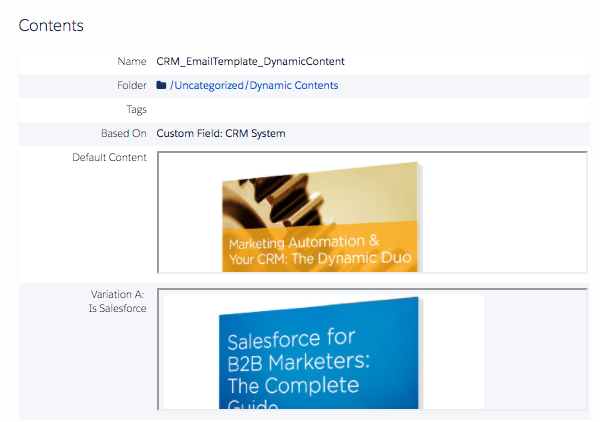Click the Custom Field: CRM System value

tap(221, 133)
